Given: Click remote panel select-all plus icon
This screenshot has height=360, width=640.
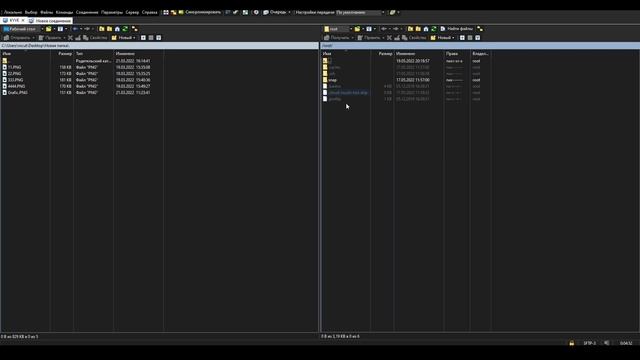Looking at the screenshot, I should [x=462, y=38].
